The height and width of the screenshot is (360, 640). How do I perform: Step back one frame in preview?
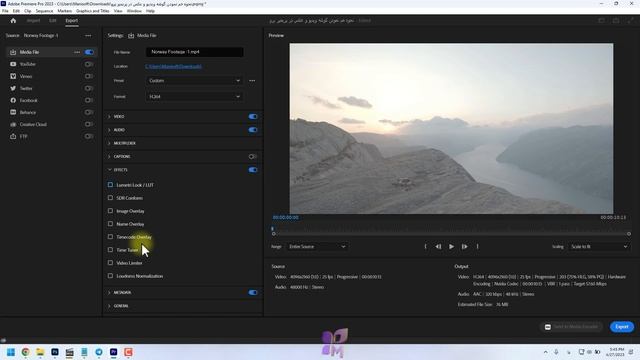[438, 247]
